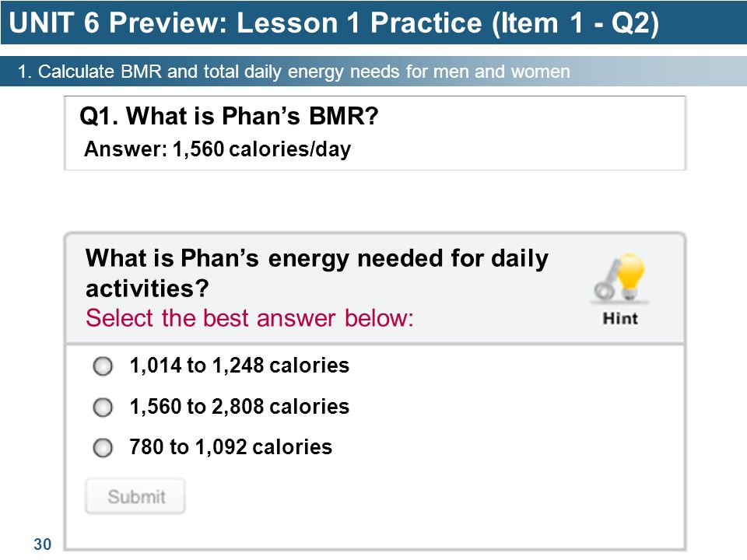Click the Hint text label
Screen dimensions: 747x560
pos(620,318)
